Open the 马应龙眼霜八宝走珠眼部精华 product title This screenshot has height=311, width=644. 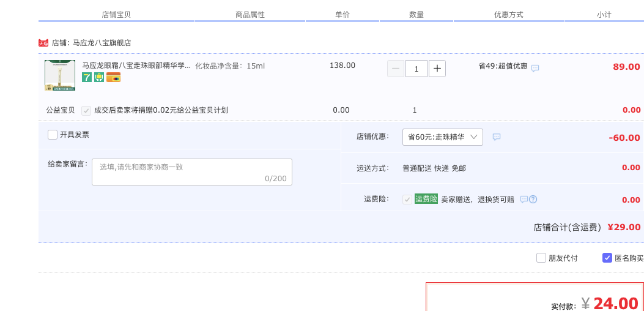[x=137, y=66]
